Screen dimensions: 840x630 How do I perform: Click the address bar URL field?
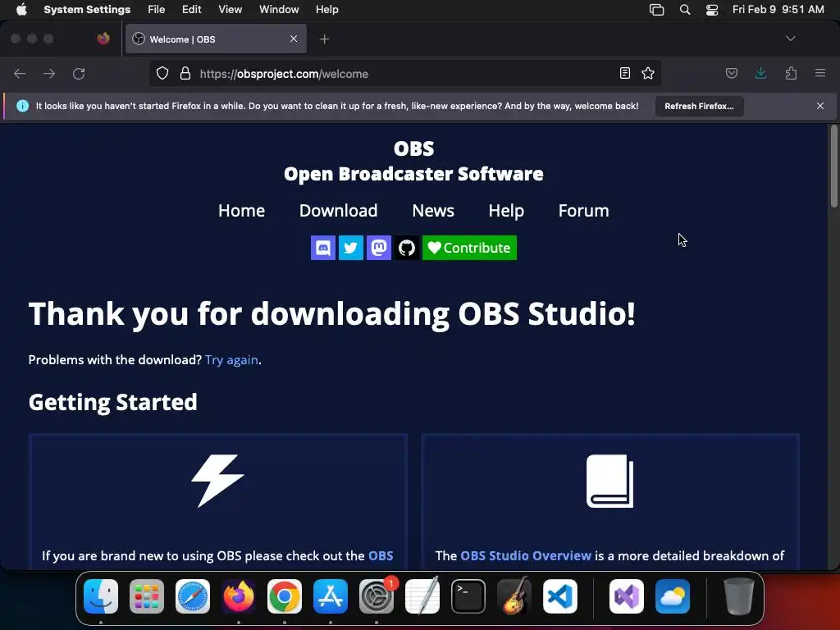coord(405,73)
